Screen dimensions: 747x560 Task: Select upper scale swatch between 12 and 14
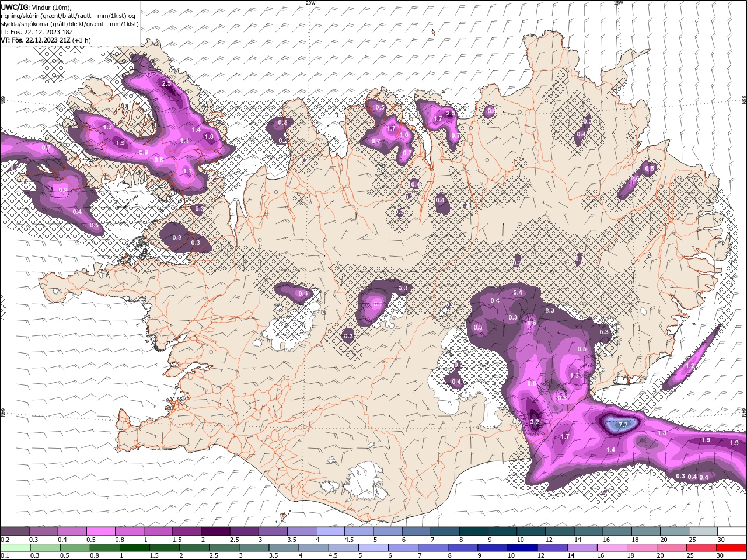click(559, 531)
